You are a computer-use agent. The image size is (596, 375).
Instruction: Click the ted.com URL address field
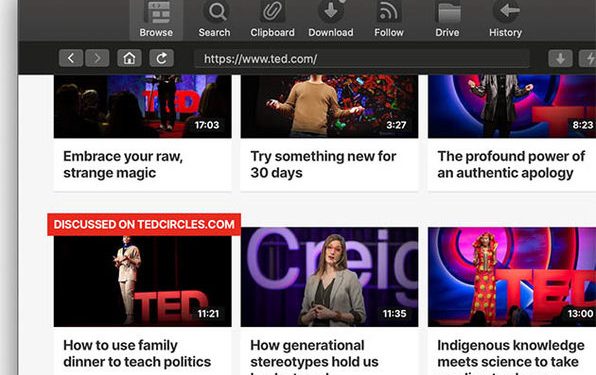click(361, 59)
